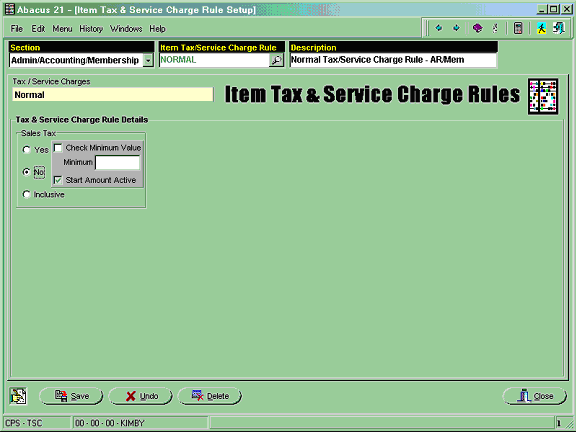This screenshot has height=432, width=576.
Task: Open the Windows menu
Action: coord(126,29)
